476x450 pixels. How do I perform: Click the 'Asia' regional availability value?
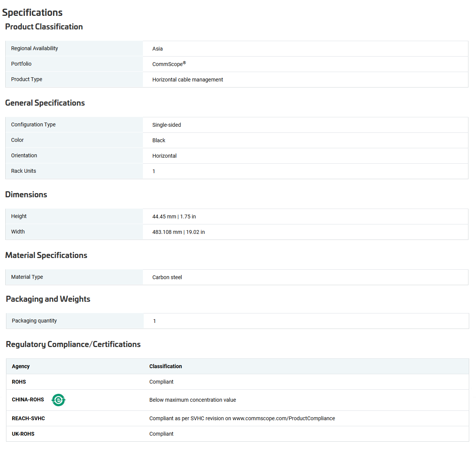click(x=158, y=49)
